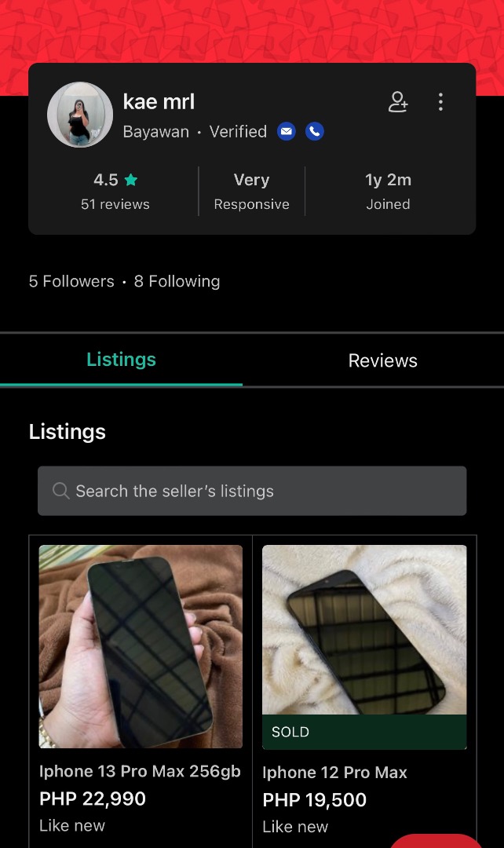This screenshot has height=848, width=504.
Task: View the 51 reviews count
Action: coord(115,204)
